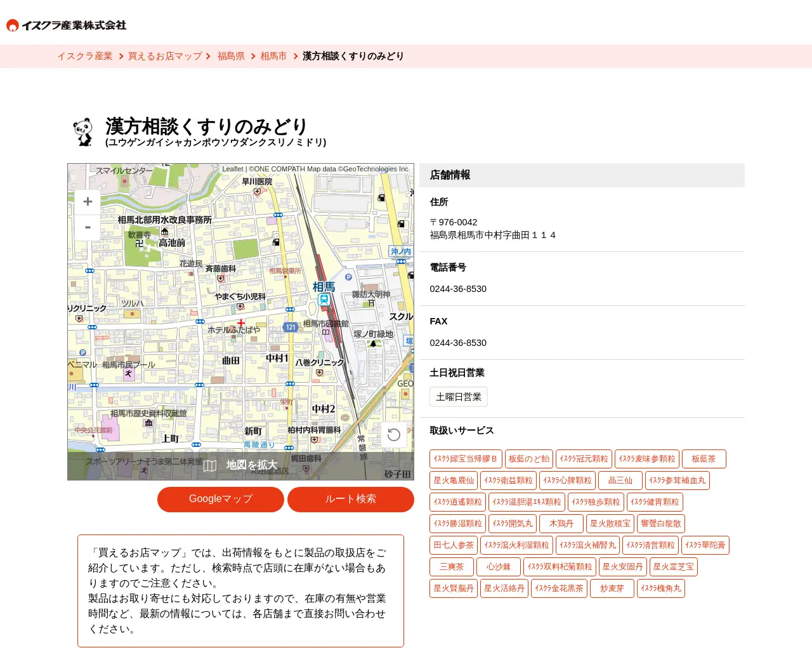
Task: Click the red store marker on map
Action: [x=241, y=323]
